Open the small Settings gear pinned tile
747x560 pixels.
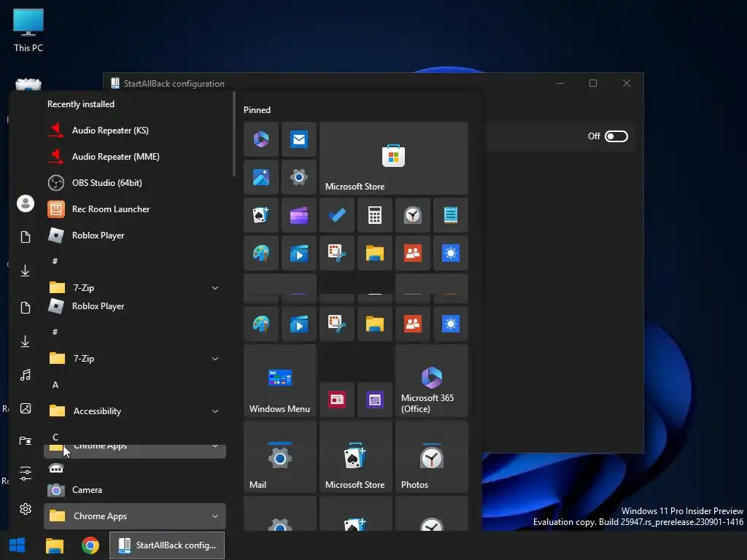click(x=298, y=177)
